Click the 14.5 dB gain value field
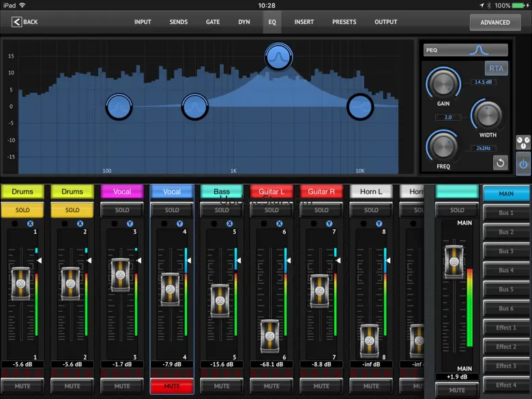 pyautogui.click(x=483, y=83)
